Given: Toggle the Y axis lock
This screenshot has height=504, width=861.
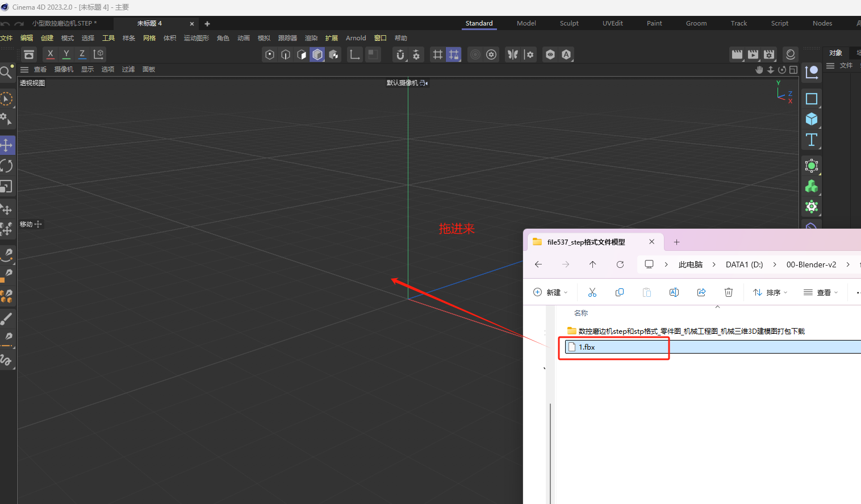Looking at the screenshot, I should pos(66,54).
